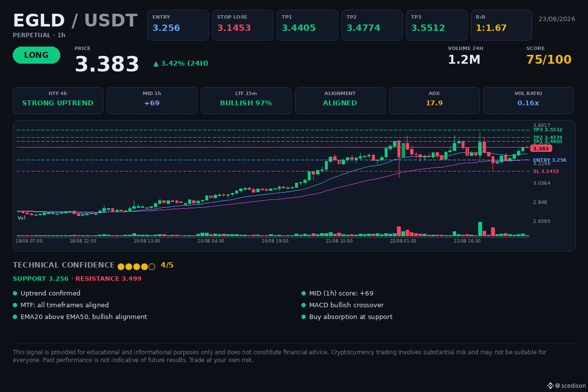Click the disclaimer paragraph at the bottom
The image size is (588, 392).
[x=280, y=356]
